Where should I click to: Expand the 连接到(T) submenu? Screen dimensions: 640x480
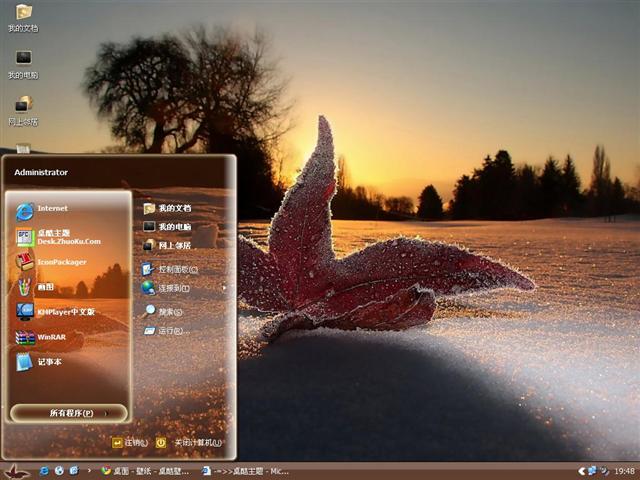184,288
